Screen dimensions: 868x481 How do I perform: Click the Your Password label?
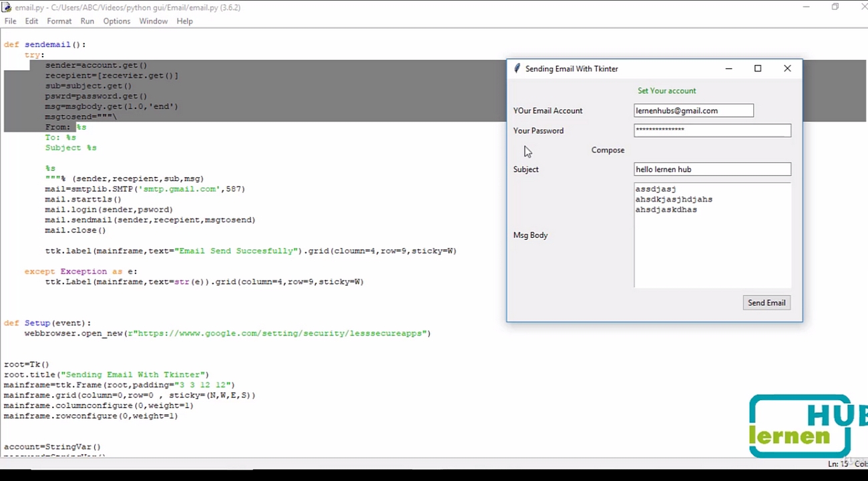click(538, 131)
